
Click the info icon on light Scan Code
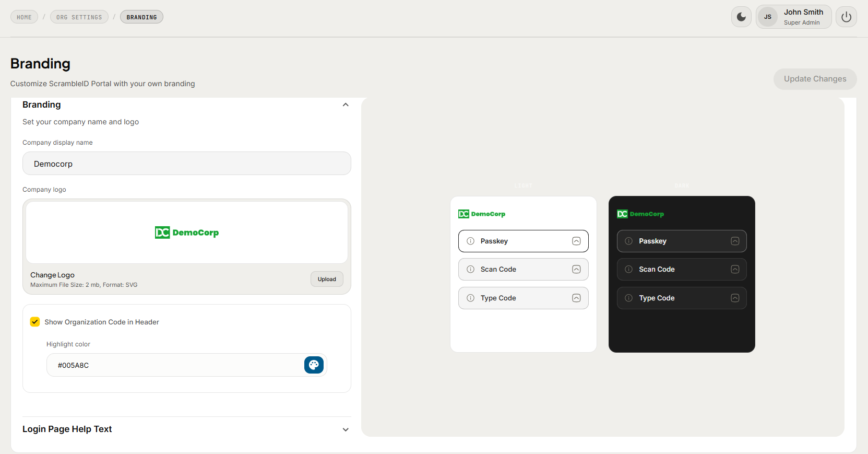[470, 269]
